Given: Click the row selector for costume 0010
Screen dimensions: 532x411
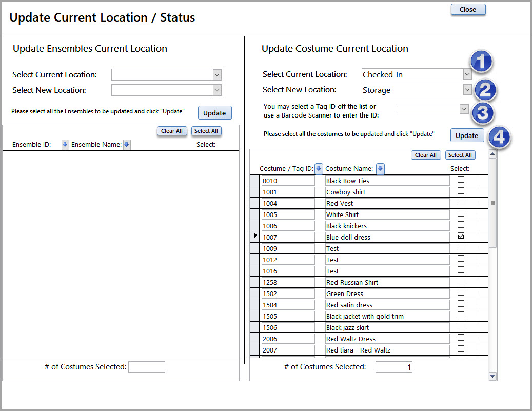Looking at the screenshot, I should (x=255, y=180).
